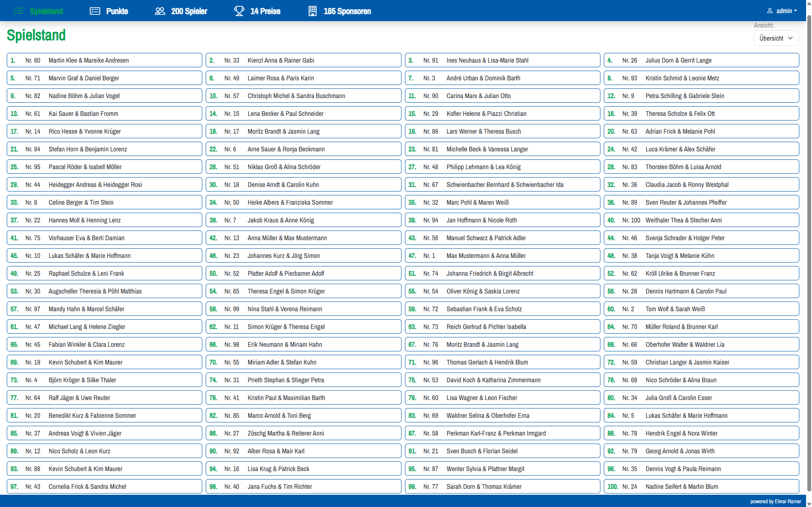Click the players group icon
This screenshot has width=812, height=507.
pos(160,11)
